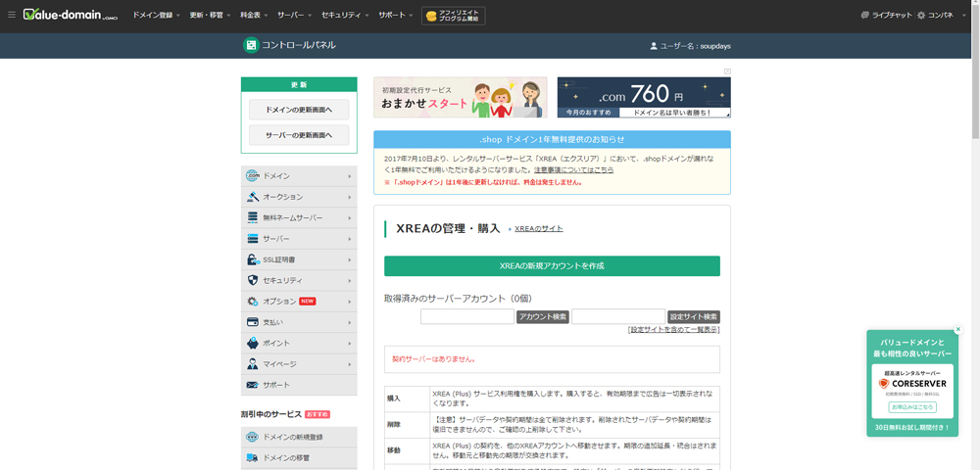The image size is (980, 470).
Task: Open the top bar セキュリティ menu
Action: point(345,15)
